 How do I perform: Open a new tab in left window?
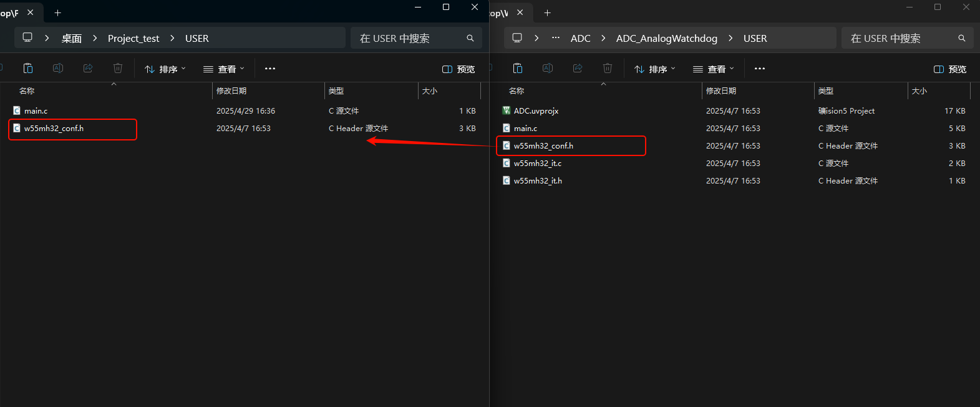[57, 12]
